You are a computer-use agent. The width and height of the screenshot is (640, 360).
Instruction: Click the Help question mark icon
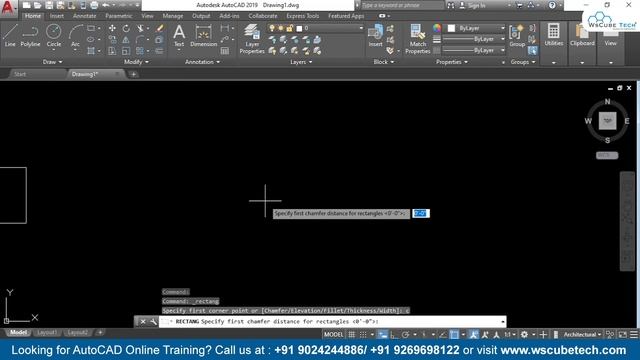point(552,5)
